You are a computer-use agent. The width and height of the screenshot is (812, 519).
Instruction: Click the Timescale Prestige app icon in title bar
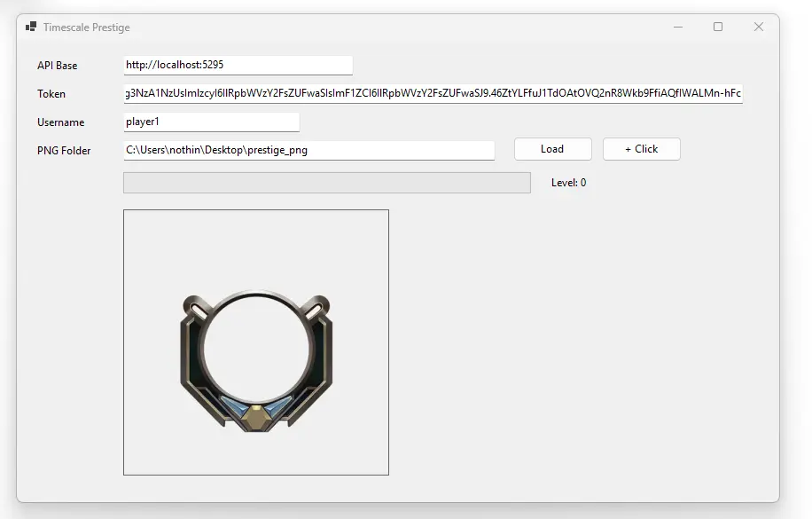(31, 27)
